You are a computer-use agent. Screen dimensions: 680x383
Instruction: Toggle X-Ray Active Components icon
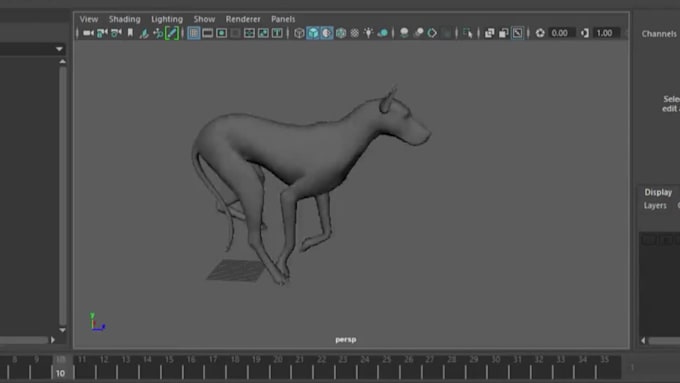503,33
